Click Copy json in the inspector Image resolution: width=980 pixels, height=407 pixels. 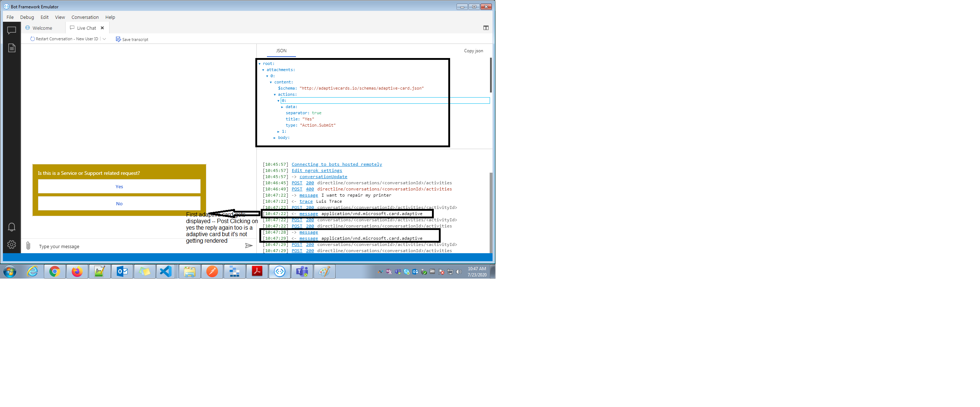473,50
